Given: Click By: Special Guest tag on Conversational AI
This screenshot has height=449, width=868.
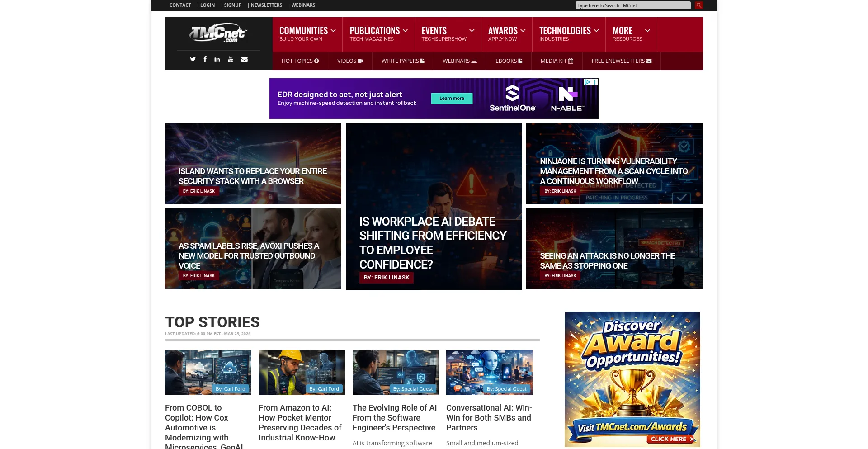Looking at the screenshot, I should click(x=507, y=389).
